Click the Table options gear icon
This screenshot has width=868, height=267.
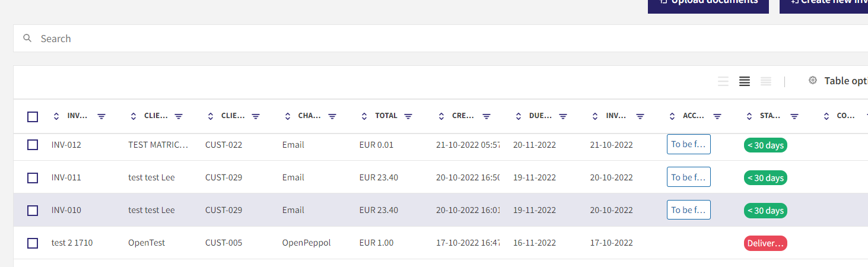(813, 81)
